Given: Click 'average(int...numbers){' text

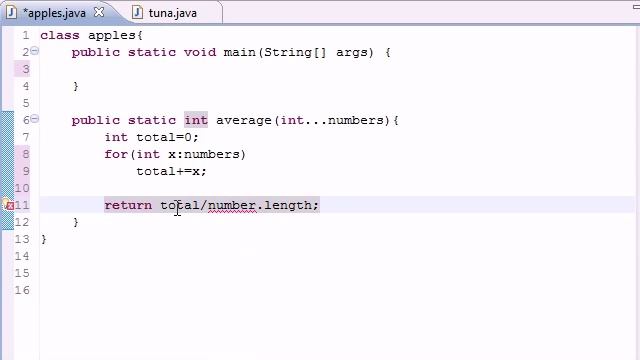Looking at the screenshot, I should point(307,120).
